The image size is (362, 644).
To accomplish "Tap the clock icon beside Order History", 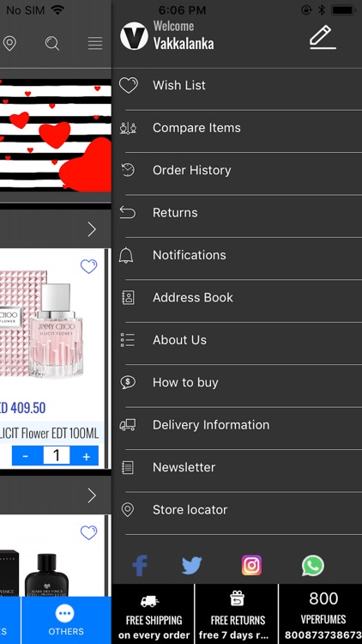I will [x=128, y=170].
